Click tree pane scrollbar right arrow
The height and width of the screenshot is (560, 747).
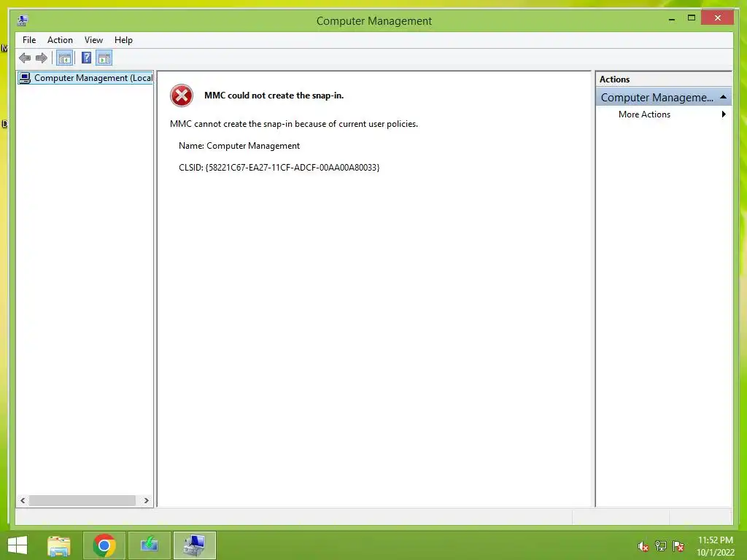[x=146, y=500]
